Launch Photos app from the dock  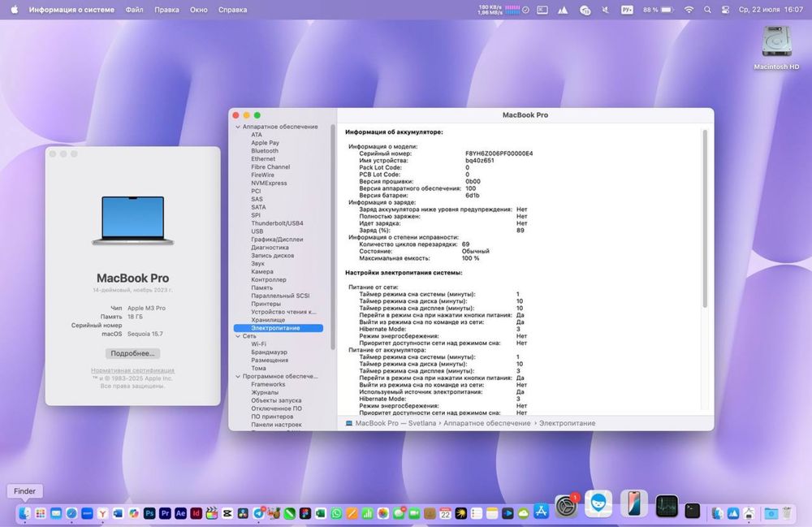point(382,513)
